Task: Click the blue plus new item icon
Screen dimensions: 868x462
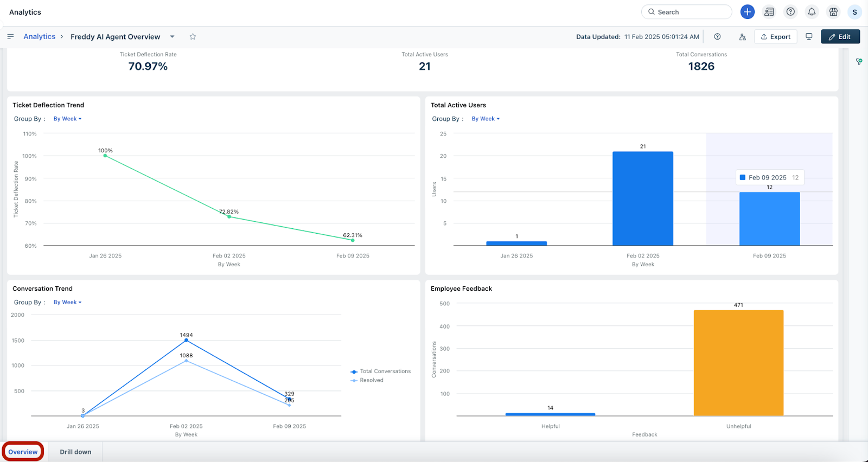Action: [747, 12]
